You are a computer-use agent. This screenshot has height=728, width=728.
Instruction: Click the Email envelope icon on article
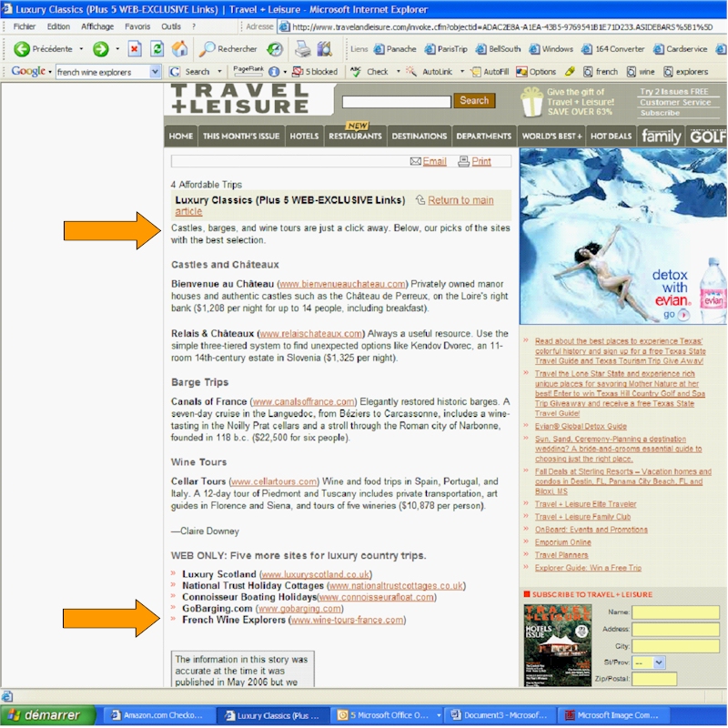(416, 161)
